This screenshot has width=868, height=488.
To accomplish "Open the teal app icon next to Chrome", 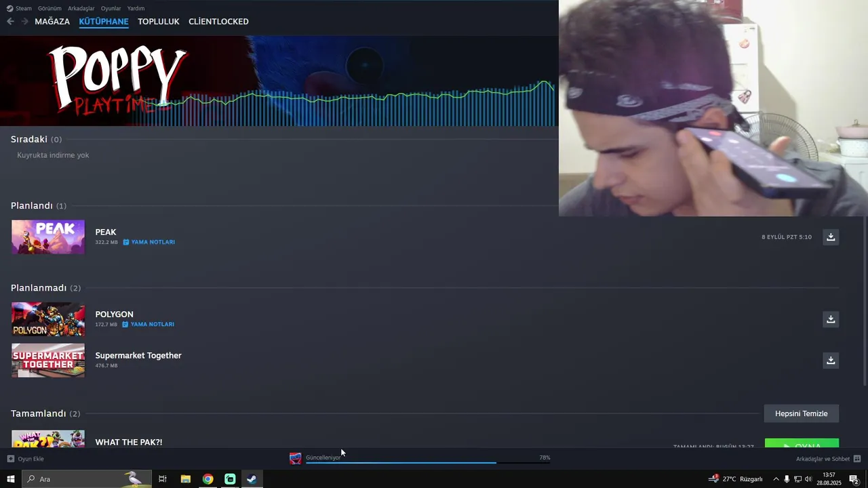I will (x=230, y=479).
